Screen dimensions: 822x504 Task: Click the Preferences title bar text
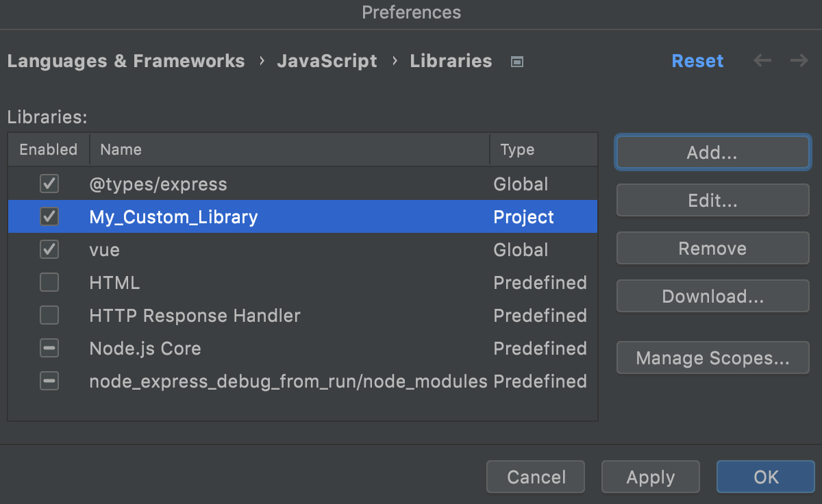pos(411,12)
